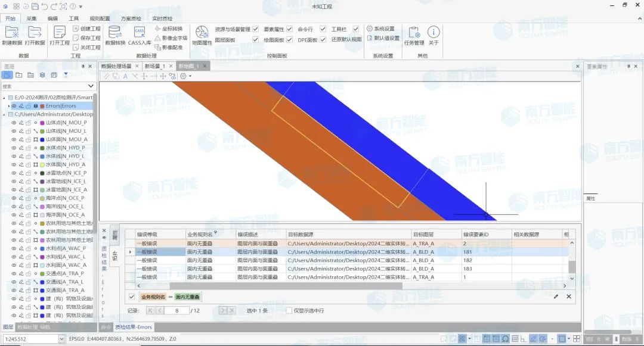The height and width of the screenshot is (346, 644).
Task: Switch to the 新场景_1 document tab
Action: (155, 66)
